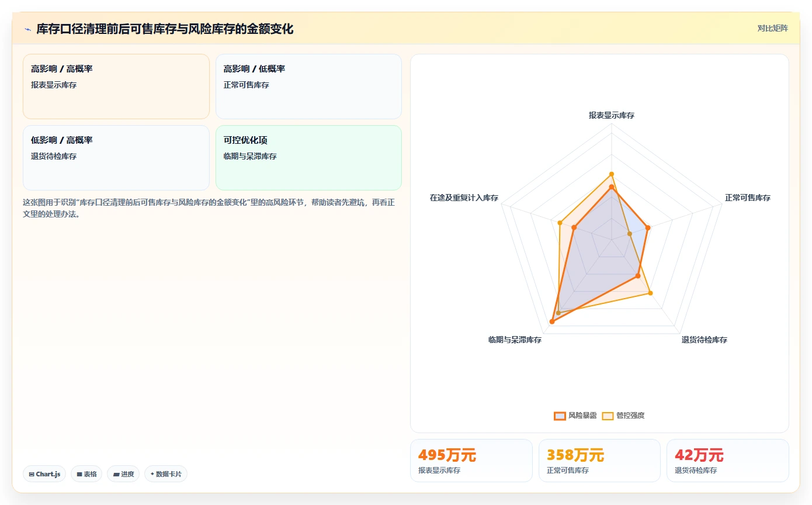Click the 495万元 stat card
The height and width of the screenshot is (505, 812).
pyautogui.click(x=471, y=461)
